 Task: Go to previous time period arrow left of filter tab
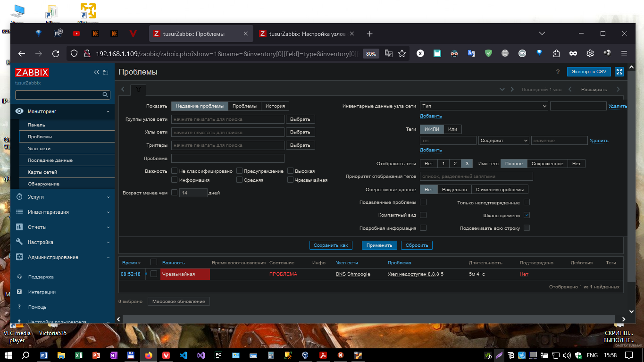click(x=123, y=89)
